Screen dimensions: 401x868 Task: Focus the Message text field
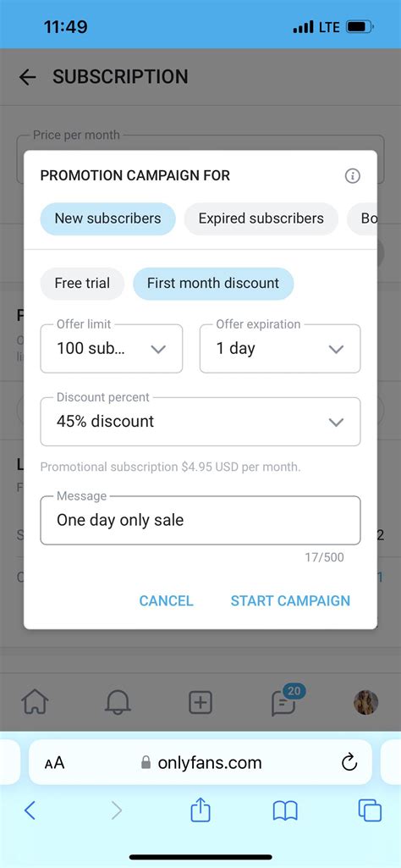200,520
